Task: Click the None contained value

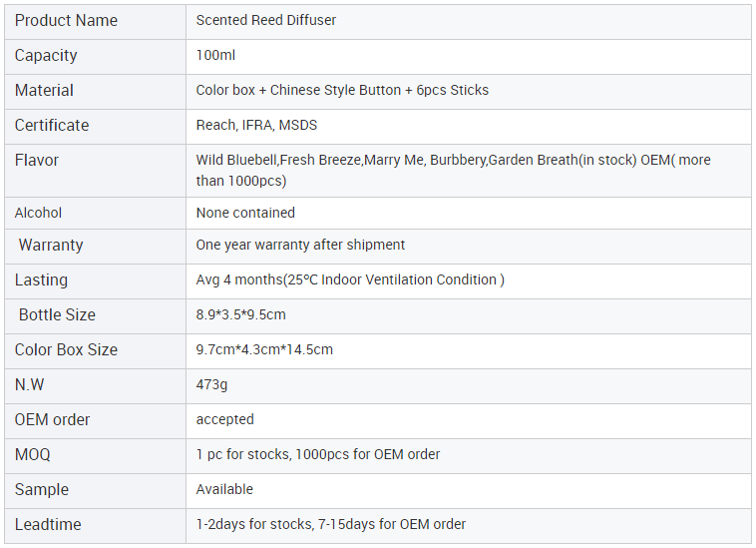Action: coord(245,213)
